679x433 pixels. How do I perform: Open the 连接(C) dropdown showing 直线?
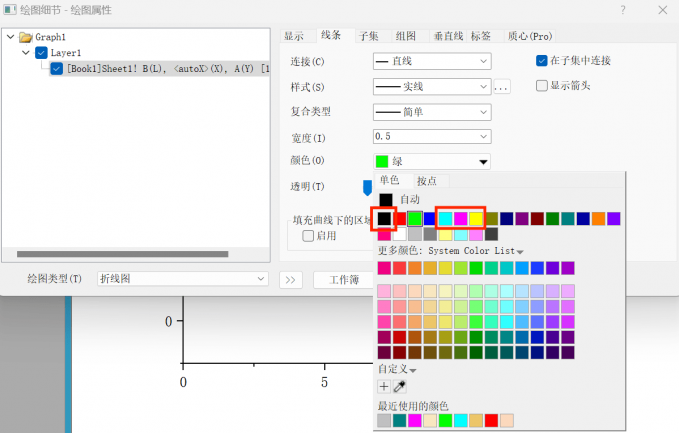coord(432,61)
